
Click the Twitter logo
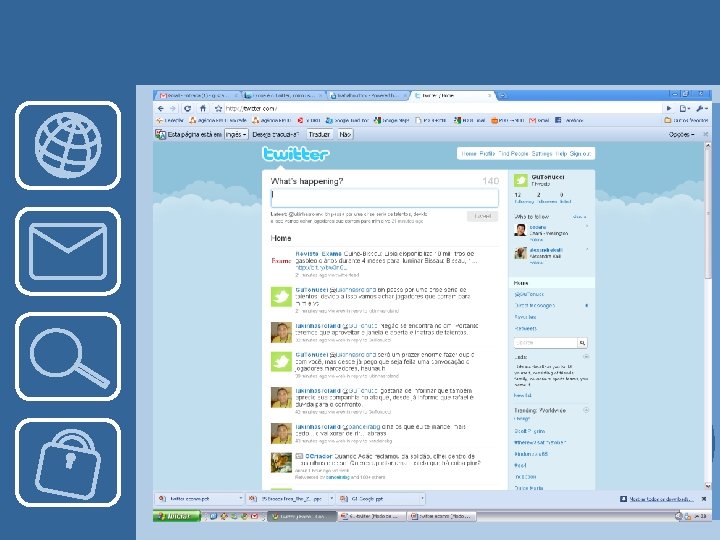(296, 154)
